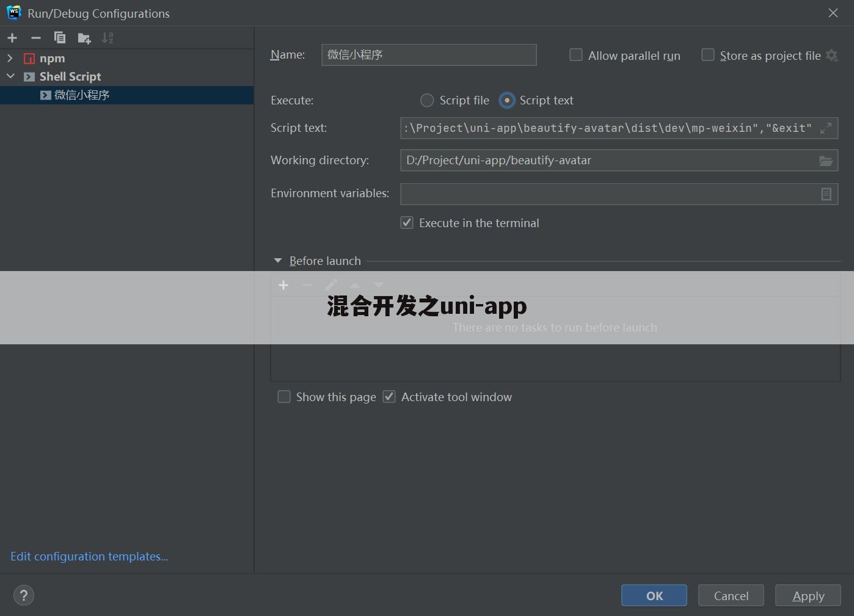
Task: Enable Store as project file
Action: [x=708, y=55]
